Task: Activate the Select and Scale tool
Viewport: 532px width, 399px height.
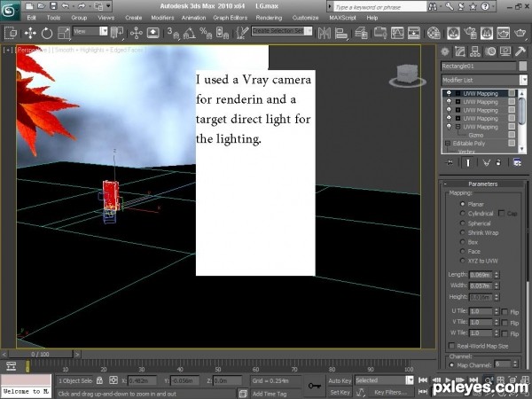Action: click(x=64, y=33)
